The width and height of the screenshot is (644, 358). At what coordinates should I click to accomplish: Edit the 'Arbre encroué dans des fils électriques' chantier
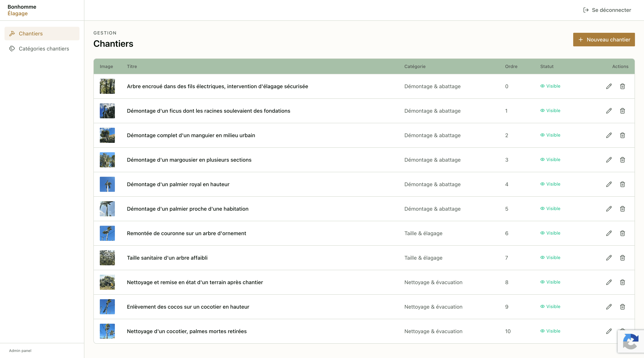(609, 86)
